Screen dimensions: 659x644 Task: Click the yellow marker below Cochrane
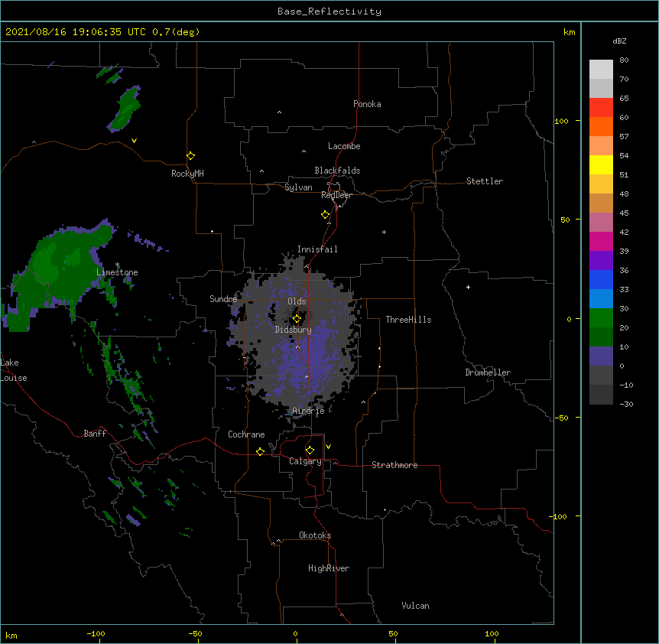(x=261, y=451)
